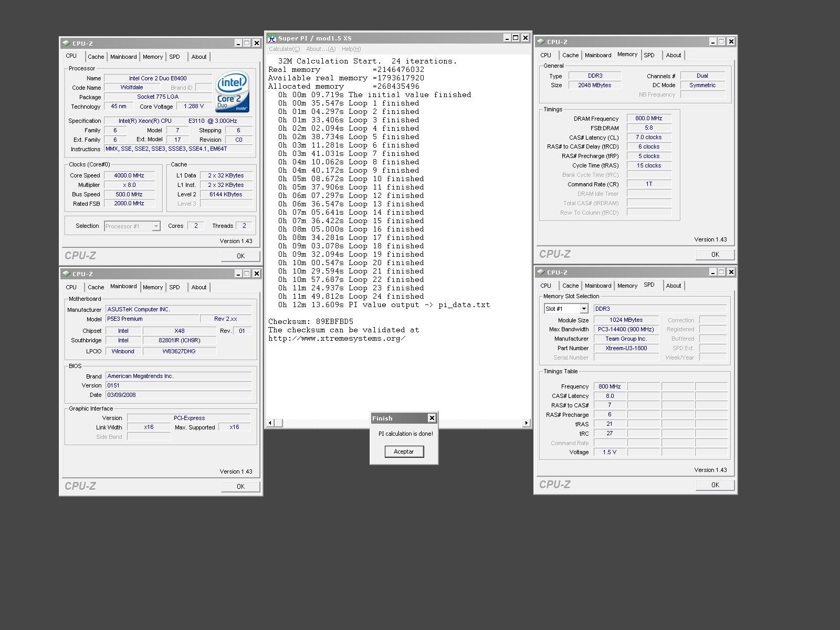
Task: Switch to Mainboard tab in CPU window
Action: pyautogui.click(x=123, y=57)
